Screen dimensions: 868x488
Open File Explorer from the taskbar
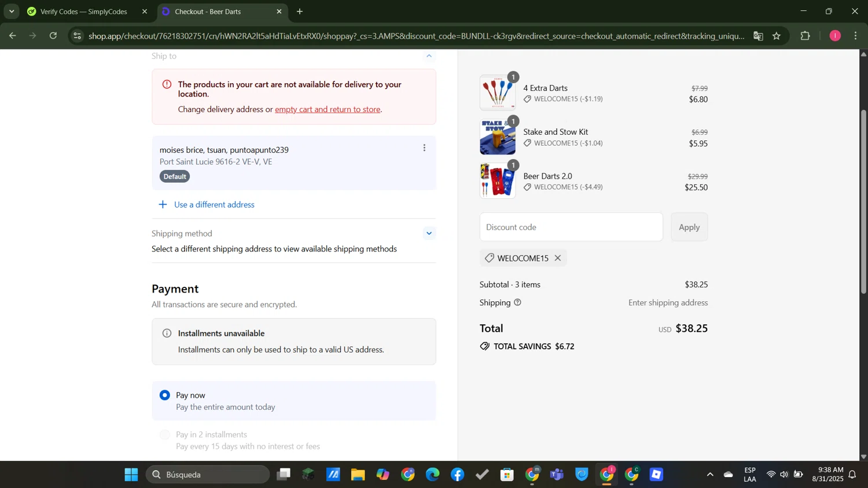(358, 475)
